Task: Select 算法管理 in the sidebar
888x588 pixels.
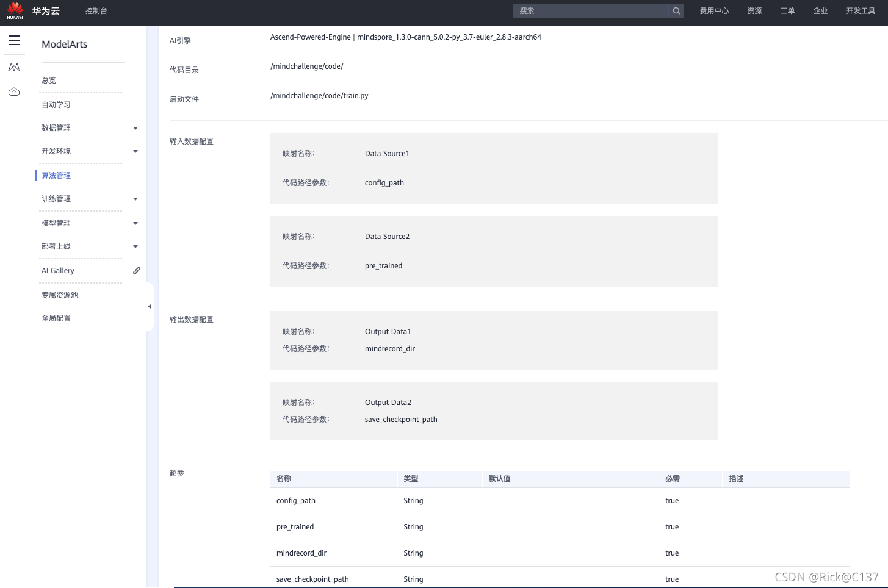Action: 56,176
